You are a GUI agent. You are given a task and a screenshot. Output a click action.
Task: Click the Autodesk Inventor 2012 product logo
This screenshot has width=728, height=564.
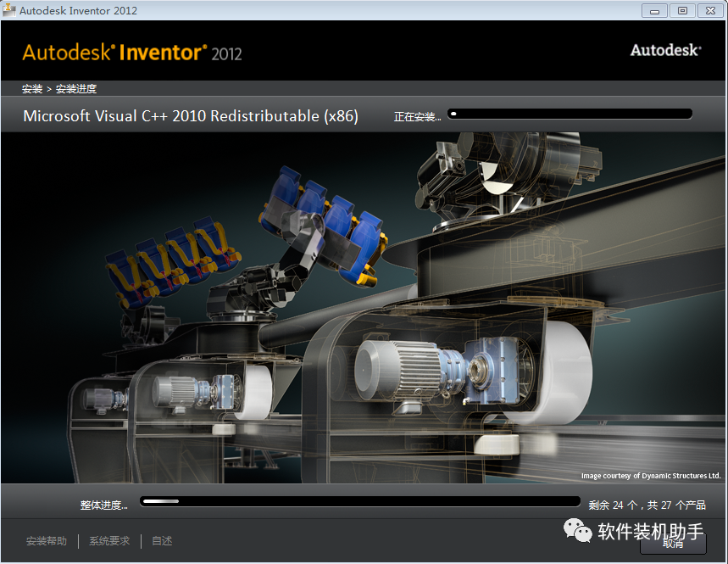[132, 53]
